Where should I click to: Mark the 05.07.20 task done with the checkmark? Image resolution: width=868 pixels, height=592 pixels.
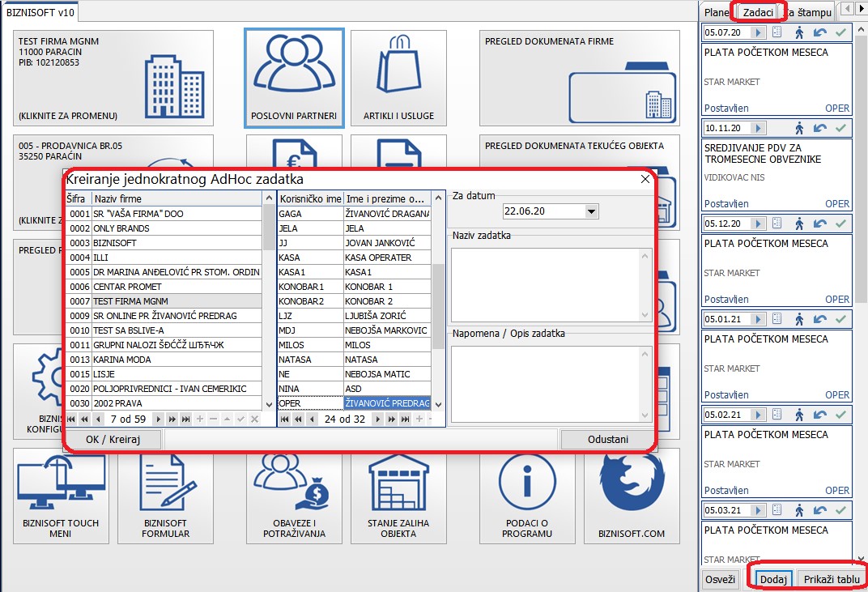[x=840, y=32]
